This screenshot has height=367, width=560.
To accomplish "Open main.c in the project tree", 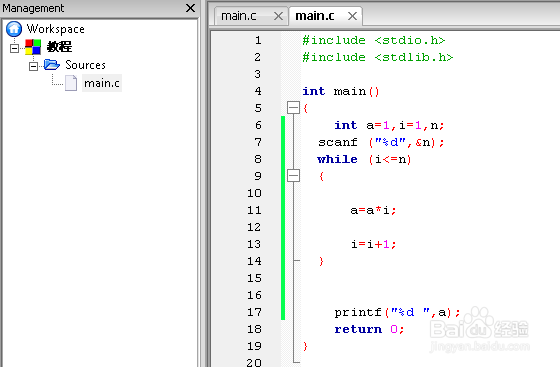I will (x=102, y=83).
